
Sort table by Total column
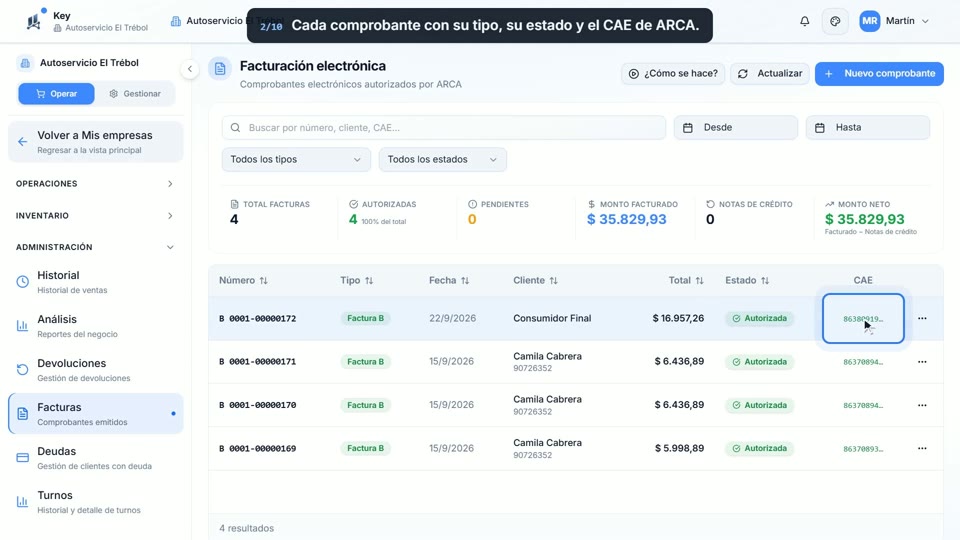tap(686, 280)
